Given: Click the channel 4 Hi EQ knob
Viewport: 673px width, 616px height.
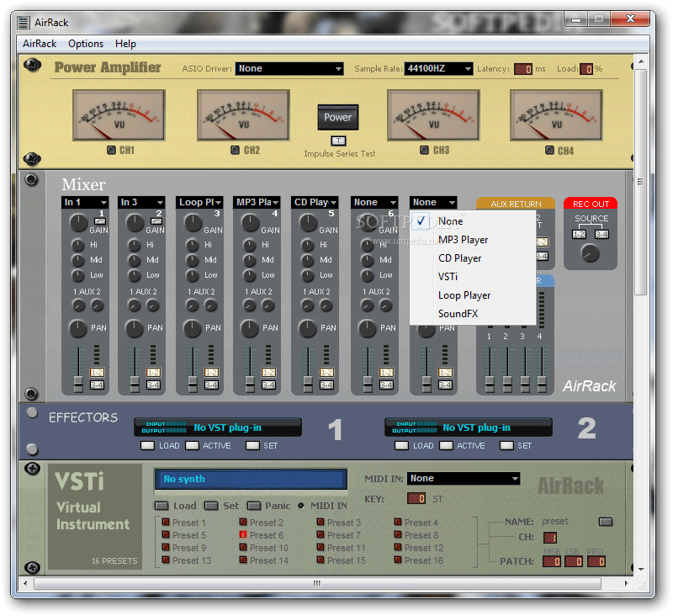Looking at the screenshot, I should [x=250, y=245].
